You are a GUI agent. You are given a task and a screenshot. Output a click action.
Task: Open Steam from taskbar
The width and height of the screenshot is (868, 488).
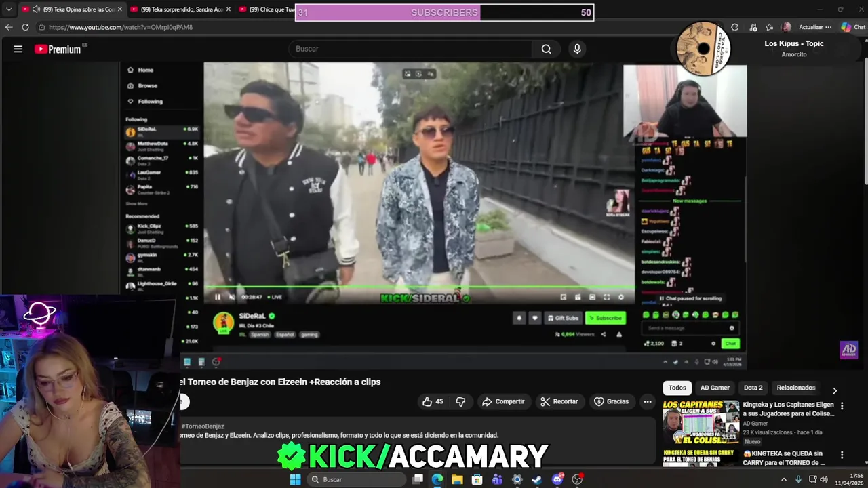536,479
